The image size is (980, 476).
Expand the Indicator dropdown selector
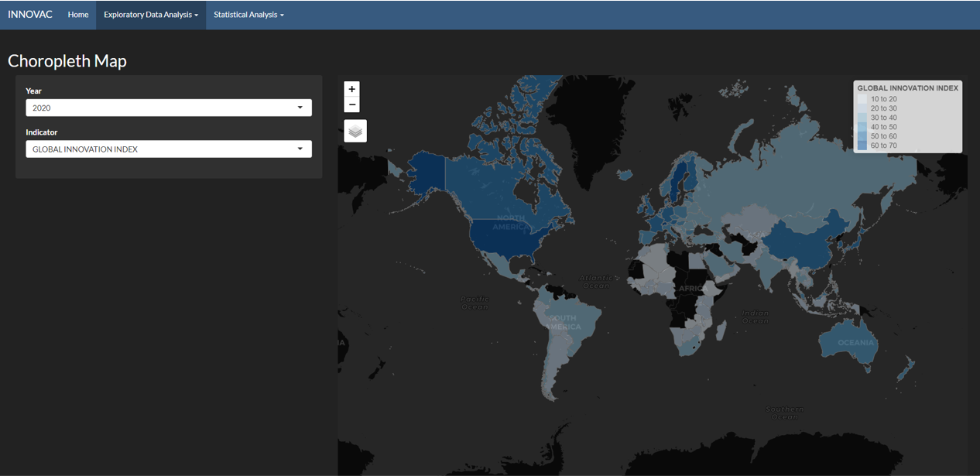169,149
